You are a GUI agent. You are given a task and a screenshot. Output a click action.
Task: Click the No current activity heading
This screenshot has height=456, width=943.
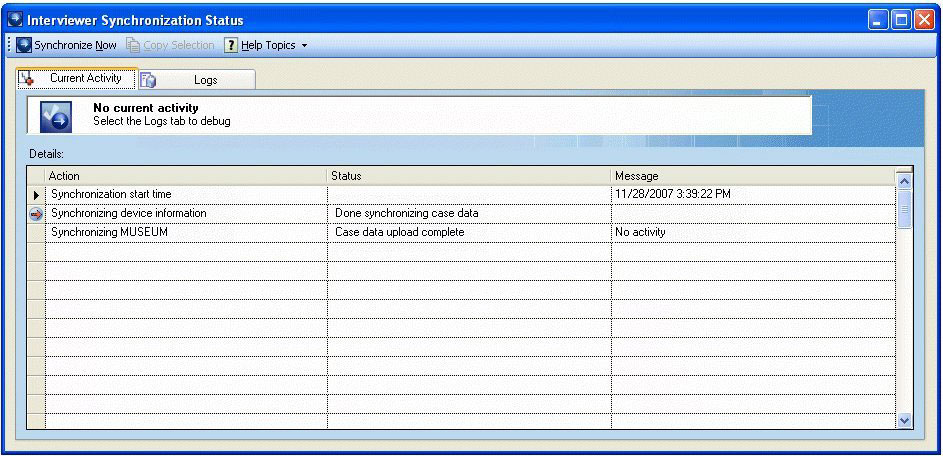click(x=146, y=109)
